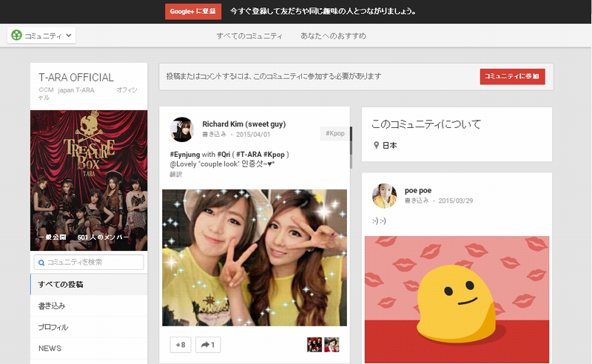Select 書き込み category in sidebar

pyautogui.click(x=89, y=306)
